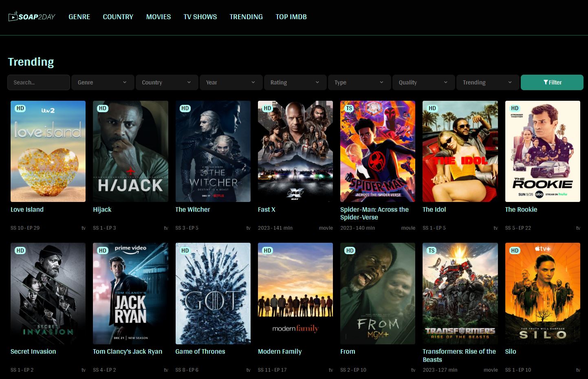The image size is (588, 379).
Task: Click the HD badge on The Rookie poster
Action: (x=515, y=109)
